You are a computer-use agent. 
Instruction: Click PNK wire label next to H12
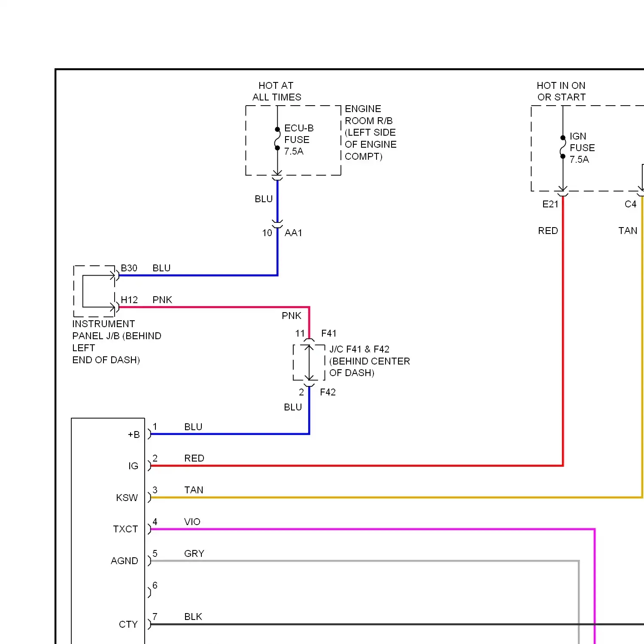click(x=162, y=300)
